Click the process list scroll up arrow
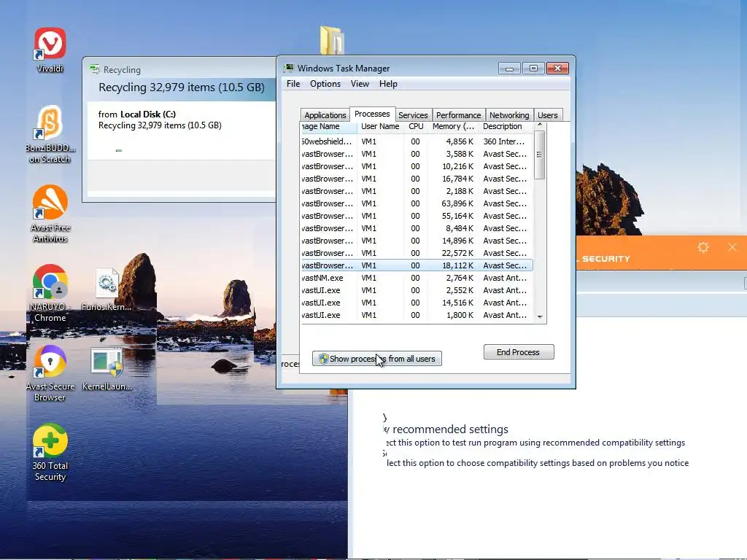This screenshot has width=747, height=560. pos(540,125)
